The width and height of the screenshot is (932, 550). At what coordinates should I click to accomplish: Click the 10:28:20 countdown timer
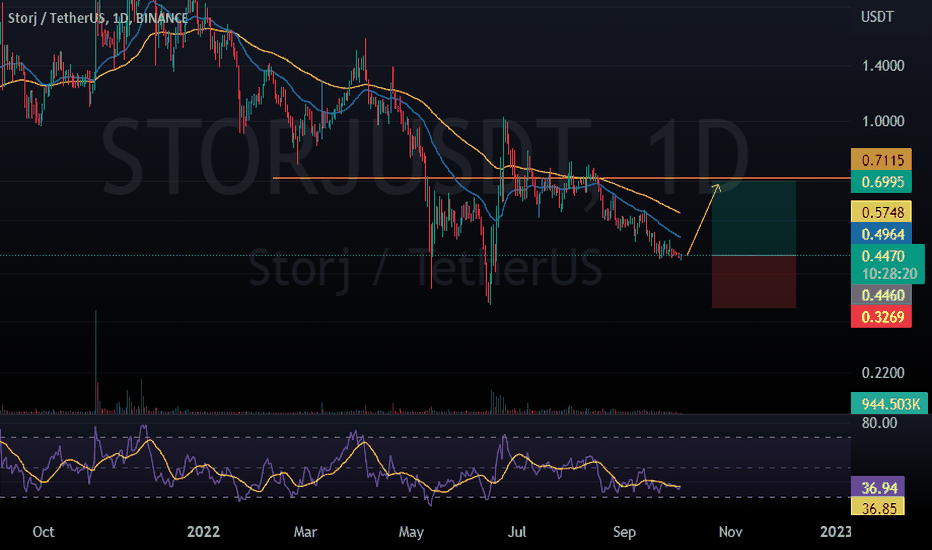[889, 274]
